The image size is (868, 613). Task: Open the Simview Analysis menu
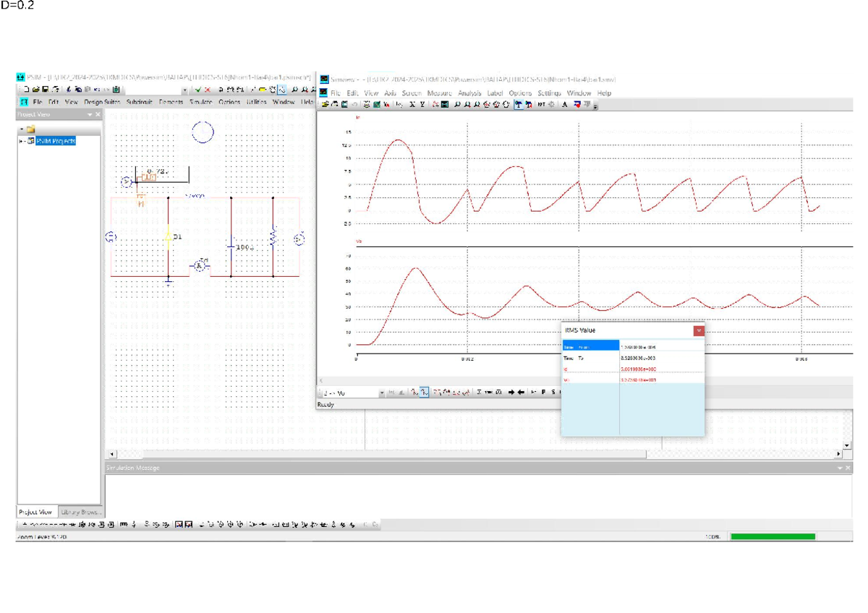(x=469, y=93)
